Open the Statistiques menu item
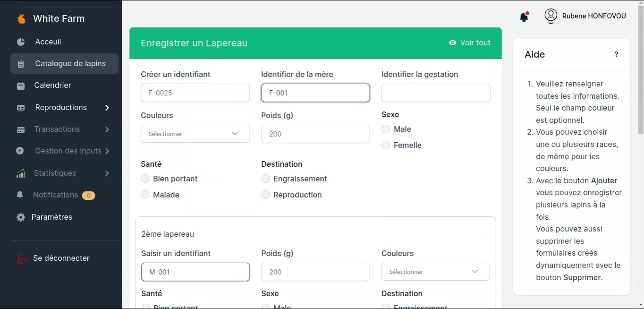Viewport: 644px width, 309px height. tap(55, 173)
